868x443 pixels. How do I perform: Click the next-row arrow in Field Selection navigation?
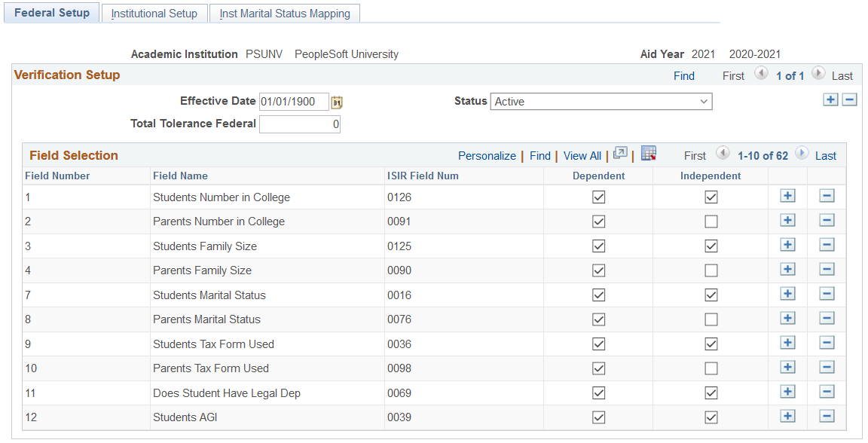802,155
